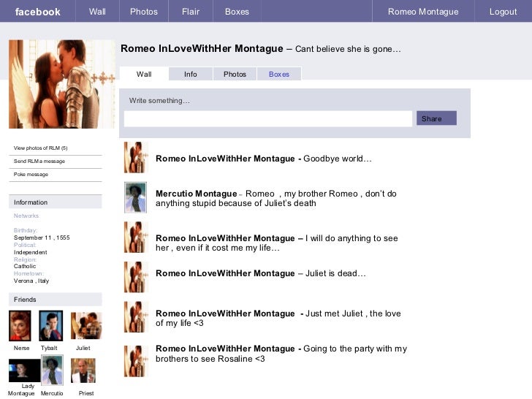Viewport: 532px width, 399px height.
Task: Click Poke message link
Action: tap(31, 175)
